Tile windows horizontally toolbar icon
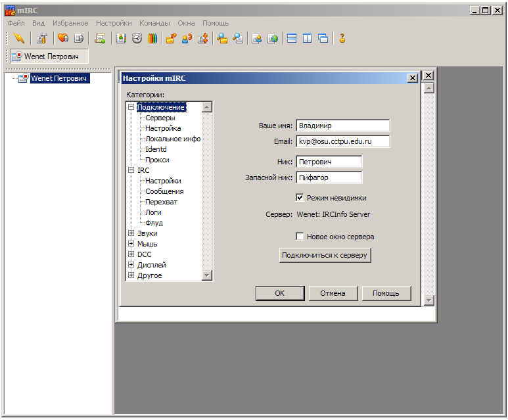Screen dimensions: 508x420 coord(292,38)
